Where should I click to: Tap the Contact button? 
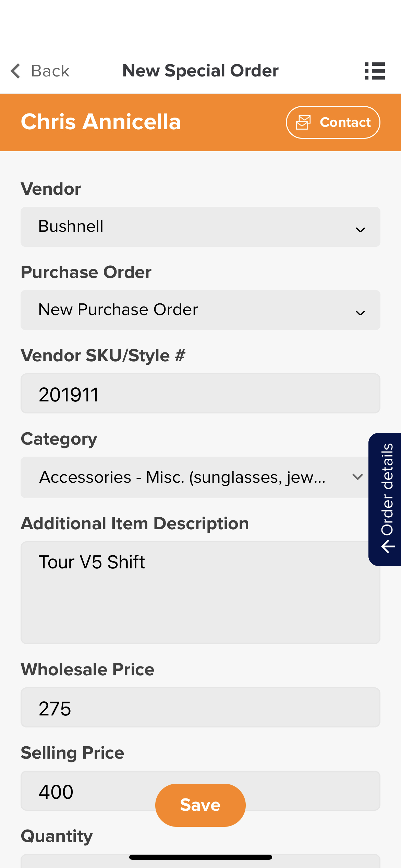point(333,122)
